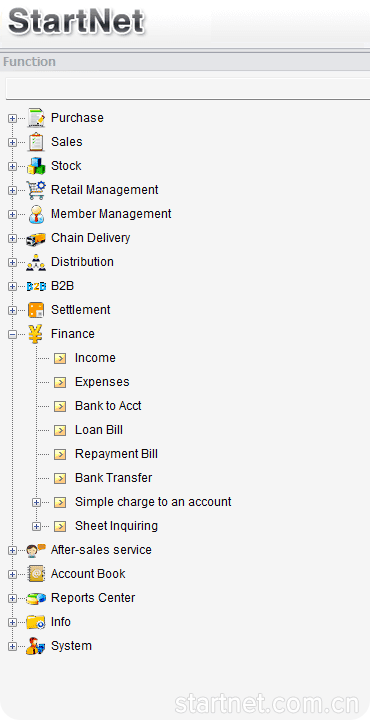
Task: Select the Repayment Bill entry
Action: tap(116, 454)
